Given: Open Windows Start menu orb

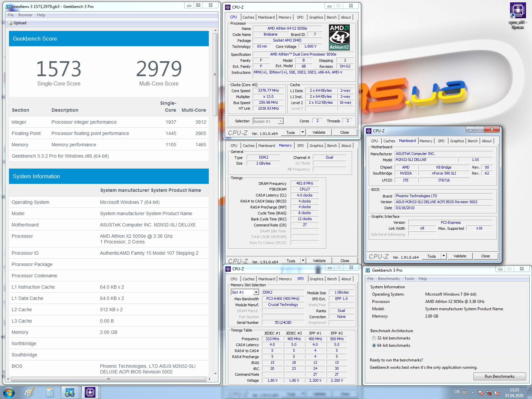Looking at the screenshot, I should tap(9, 393).
